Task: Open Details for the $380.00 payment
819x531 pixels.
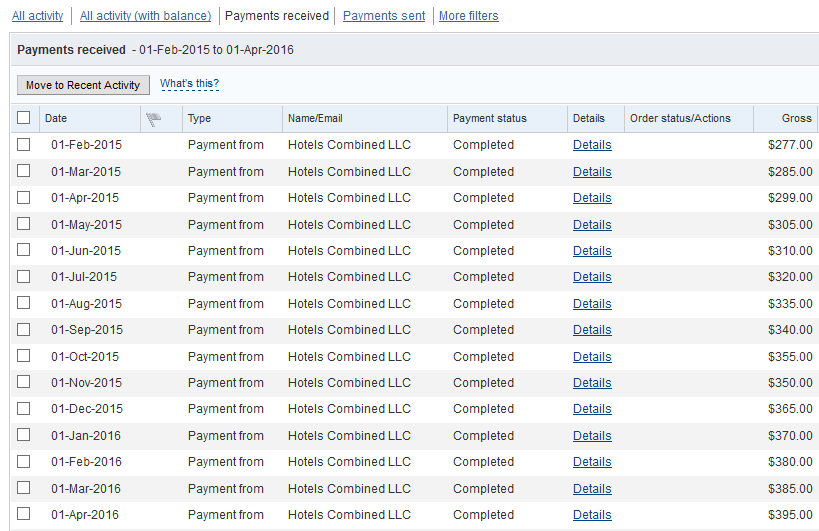Action: 592,462
